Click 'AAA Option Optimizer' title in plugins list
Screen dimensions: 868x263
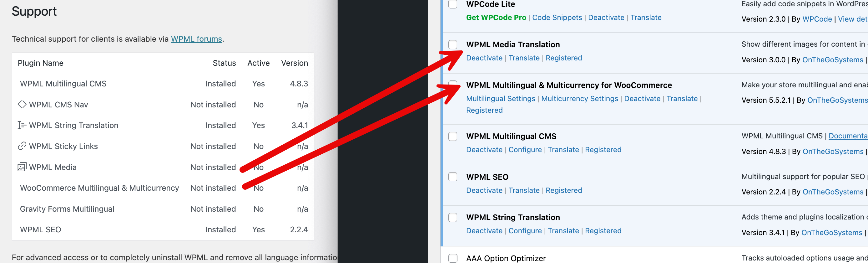(x=506, y=258)
